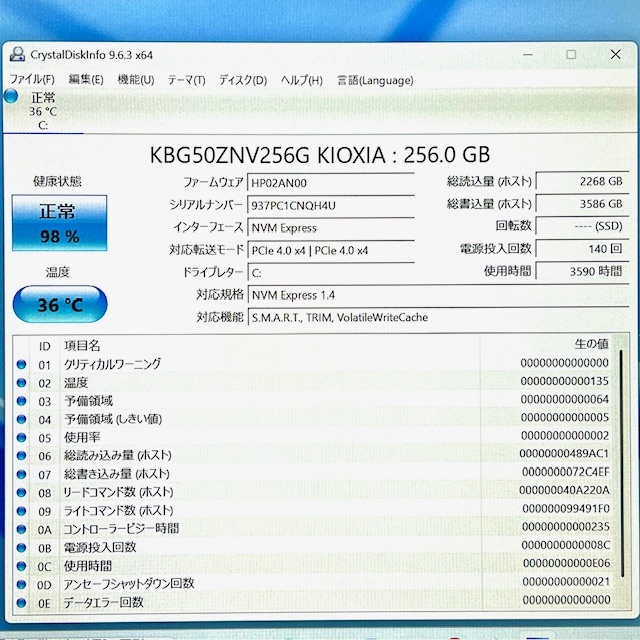Click the SMART list vertical scrollbar

click(622, 463)
